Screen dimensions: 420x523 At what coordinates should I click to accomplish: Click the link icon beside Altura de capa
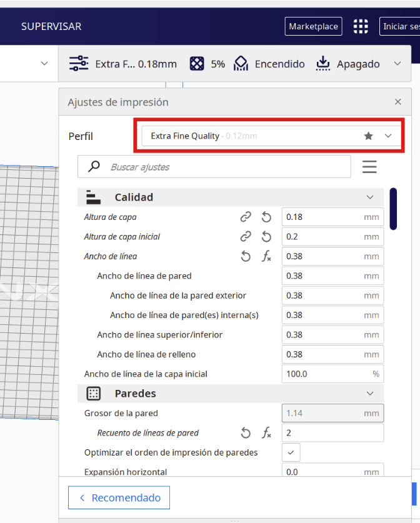coord(246,217)
